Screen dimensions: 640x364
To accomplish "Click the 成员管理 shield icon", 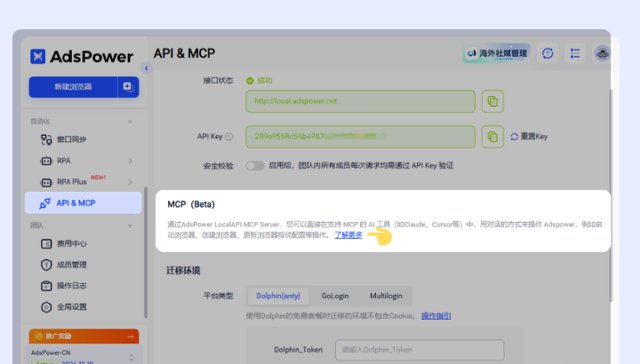I will pos(46,265).
